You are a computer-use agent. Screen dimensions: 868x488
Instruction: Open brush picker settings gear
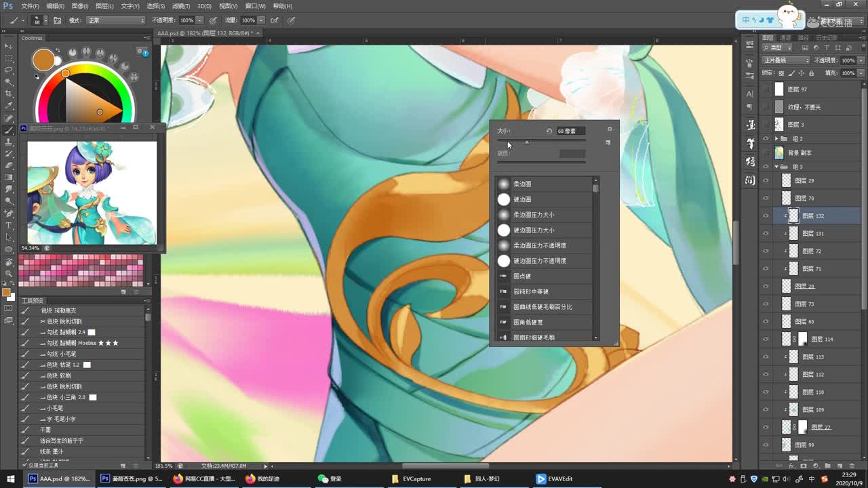click(x=609, y=129)
